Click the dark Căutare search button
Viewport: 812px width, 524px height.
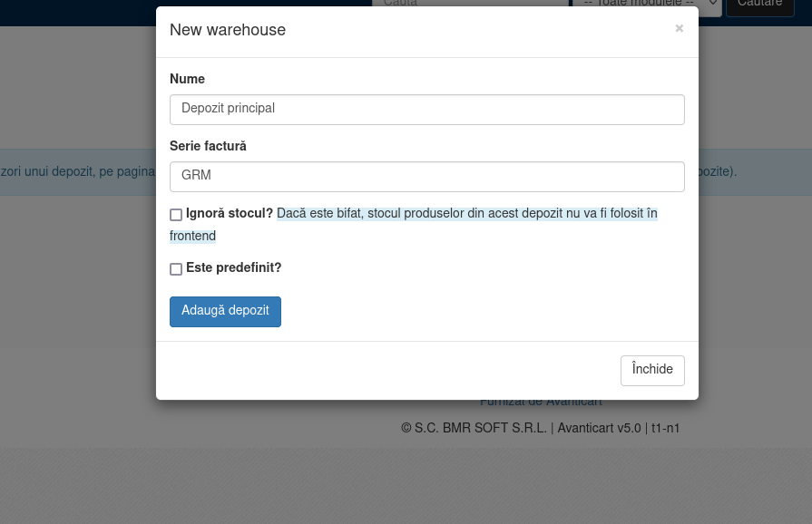pyautogui.click(x=759, y=5)
